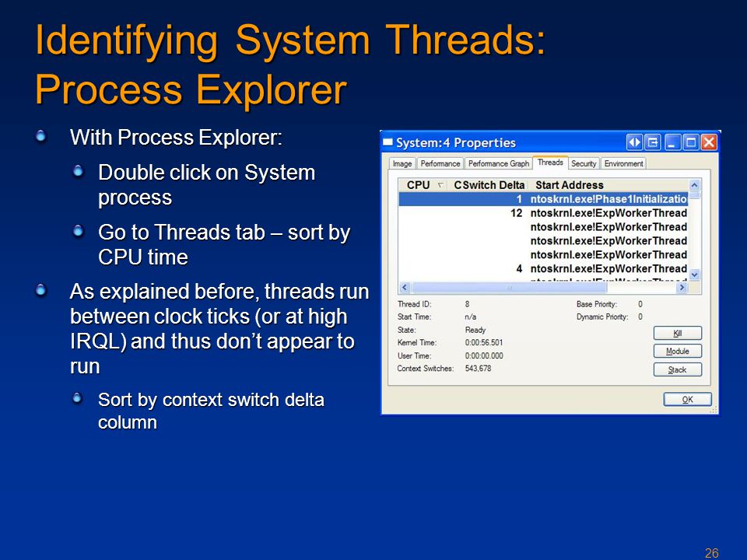Switch to the Performance tab
747x560 pixels.
pyautogui.click(x=440, y=163)
